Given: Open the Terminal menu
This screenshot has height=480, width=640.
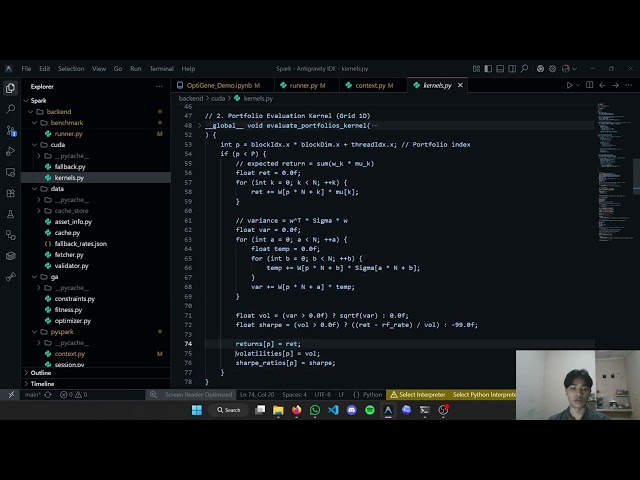Looking at the screenshot, I should point(161,69).
